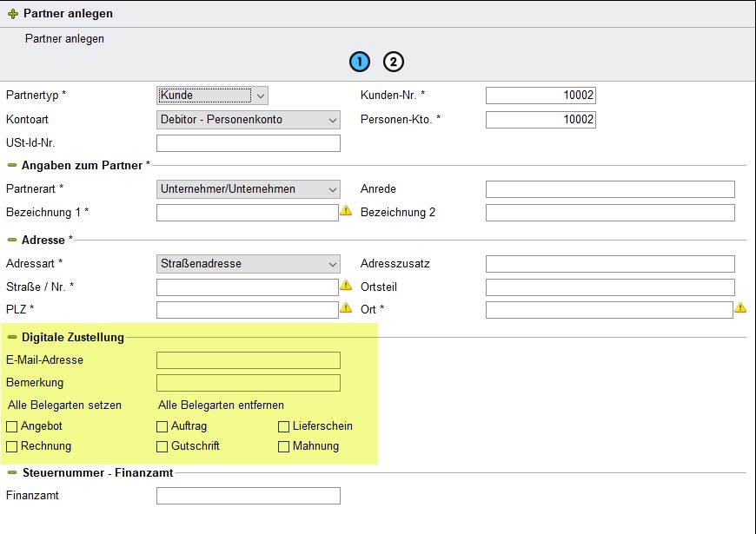The image size is (756, 534).
Task: Collapse the Steuernummer - Finanzamt section
Action: coord(12,473)
